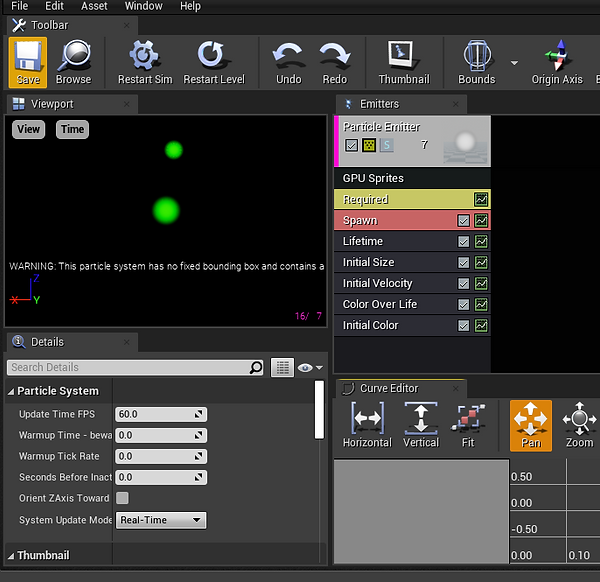Toggle Bounds display
This screenshot has height=582, width=600.
coord(476,62)
